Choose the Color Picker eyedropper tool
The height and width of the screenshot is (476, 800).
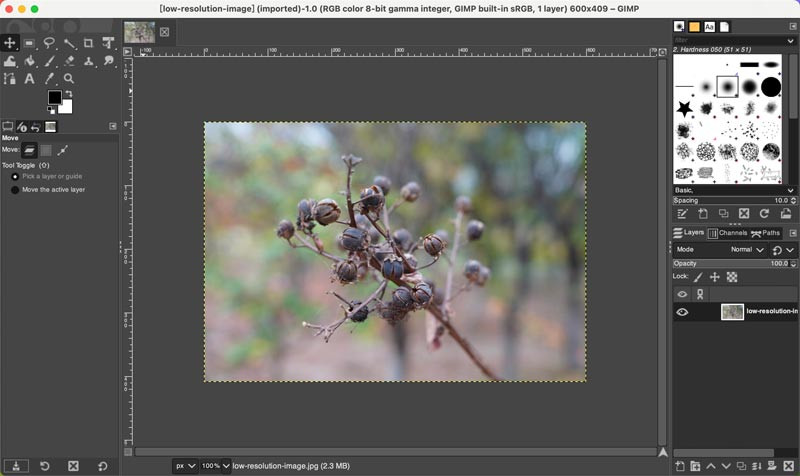tap(49, 78)
